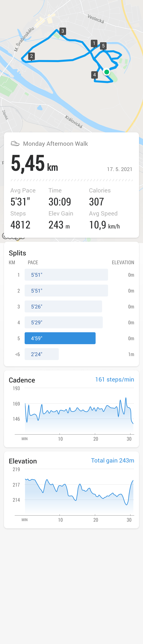Select the 2'24" partial split bar

(41, 354)
